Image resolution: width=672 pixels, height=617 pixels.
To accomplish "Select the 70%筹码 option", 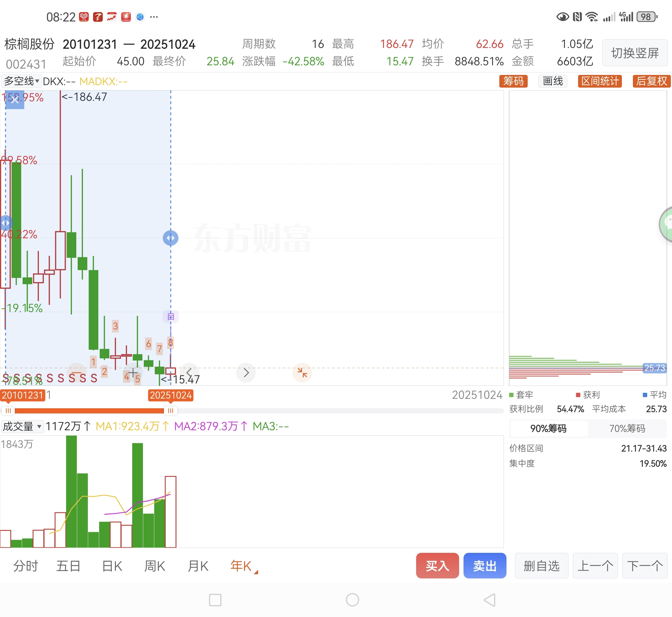I will tap(627, 428).
